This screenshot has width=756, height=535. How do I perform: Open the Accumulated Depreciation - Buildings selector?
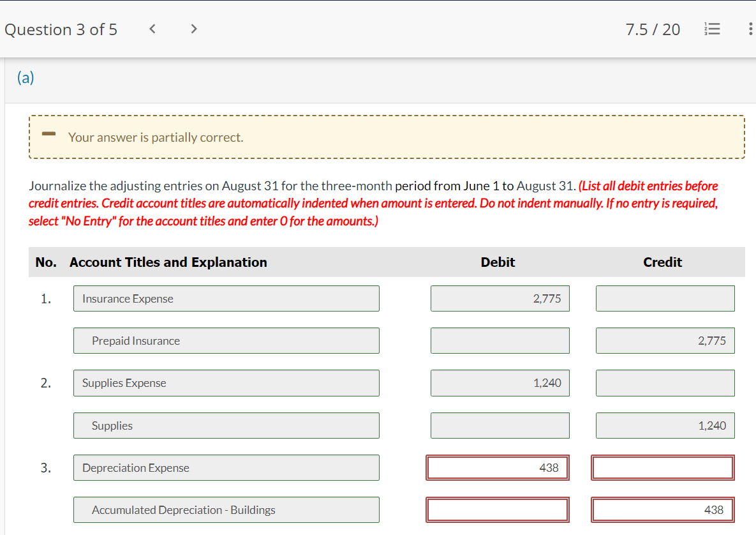226,509
